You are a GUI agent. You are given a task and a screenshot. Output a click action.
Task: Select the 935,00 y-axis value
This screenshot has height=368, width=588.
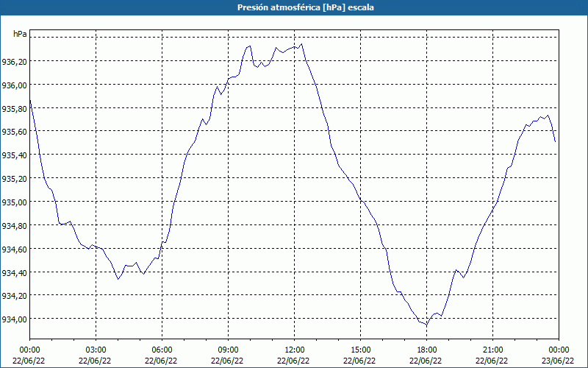click(x=15, y=202)
